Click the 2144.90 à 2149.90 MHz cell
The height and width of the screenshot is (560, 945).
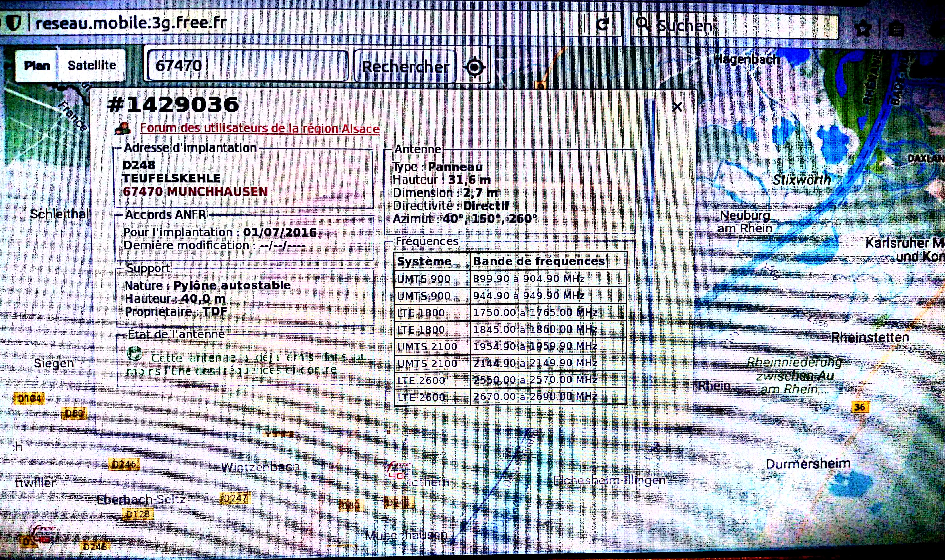click(548, 363)
